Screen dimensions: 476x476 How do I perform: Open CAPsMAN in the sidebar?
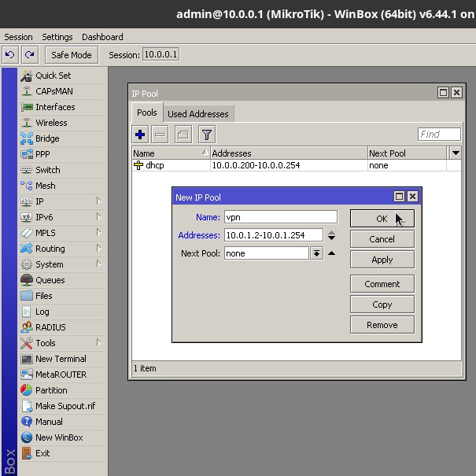(x=63, y=91)
